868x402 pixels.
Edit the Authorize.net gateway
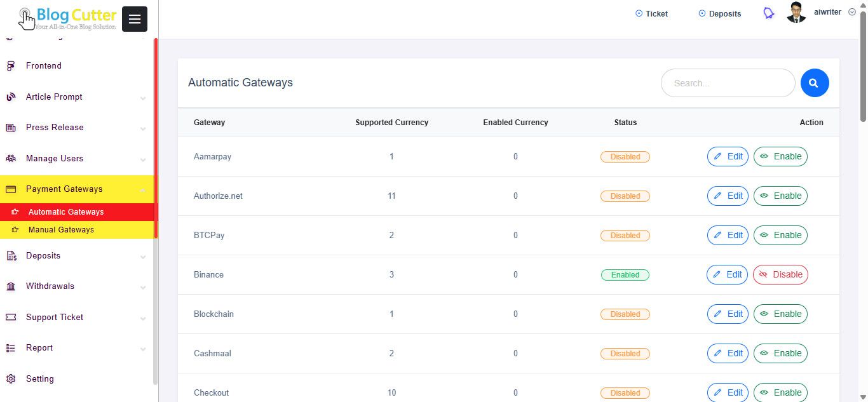click(728, 196)
